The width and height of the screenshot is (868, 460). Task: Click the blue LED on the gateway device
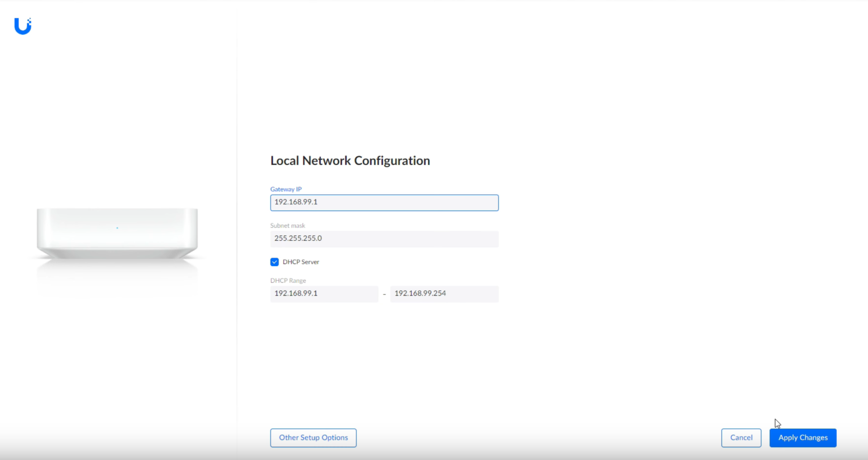117,228
